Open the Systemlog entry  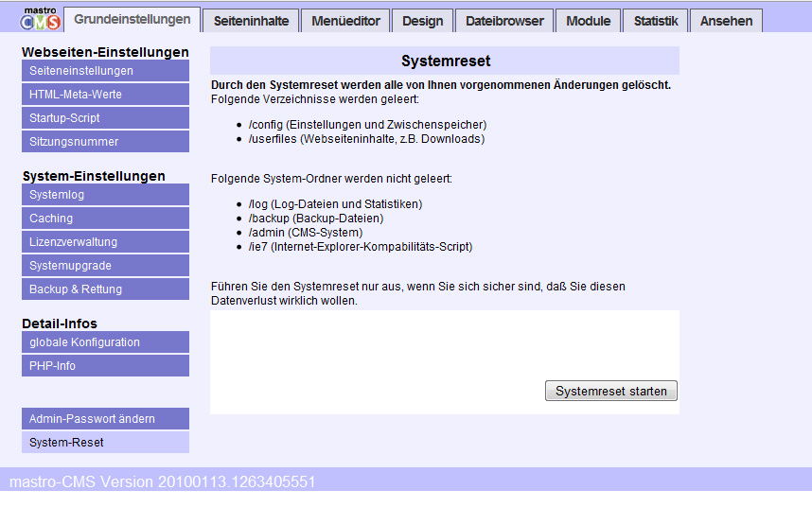click(105, 195)
